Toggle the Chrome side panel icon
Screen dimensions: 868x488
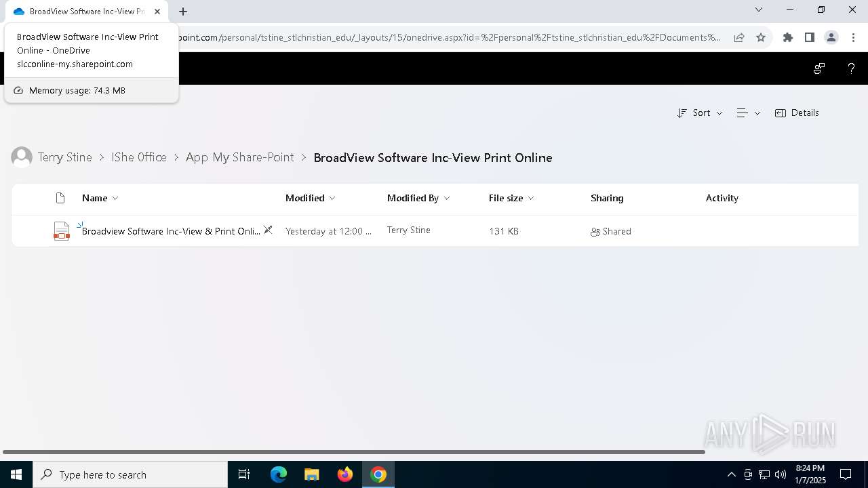[809, 37]
